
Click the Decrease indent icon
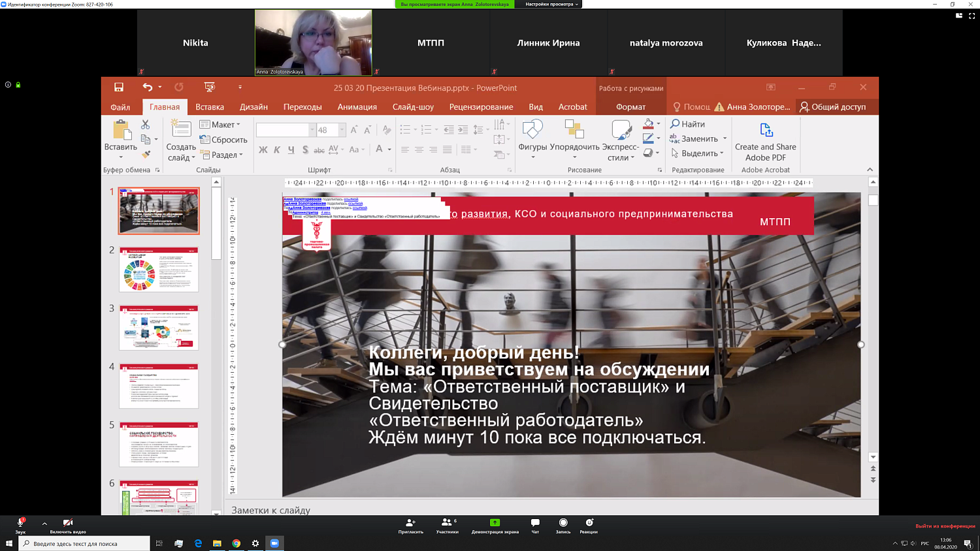pyautogui.click(x=448, y=130)
